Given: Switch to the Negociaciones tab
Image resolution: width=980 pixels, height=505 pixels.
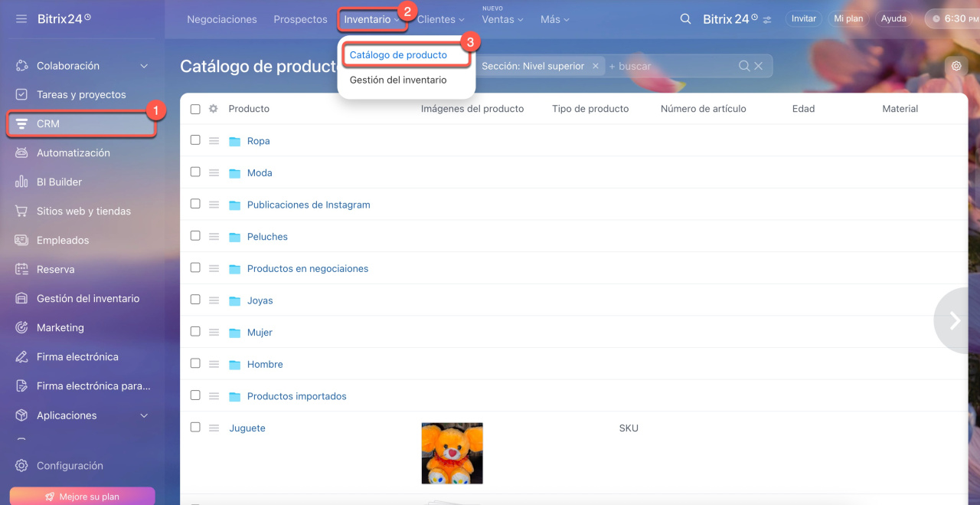Looking at the screenshot, I should click(222, 19).
